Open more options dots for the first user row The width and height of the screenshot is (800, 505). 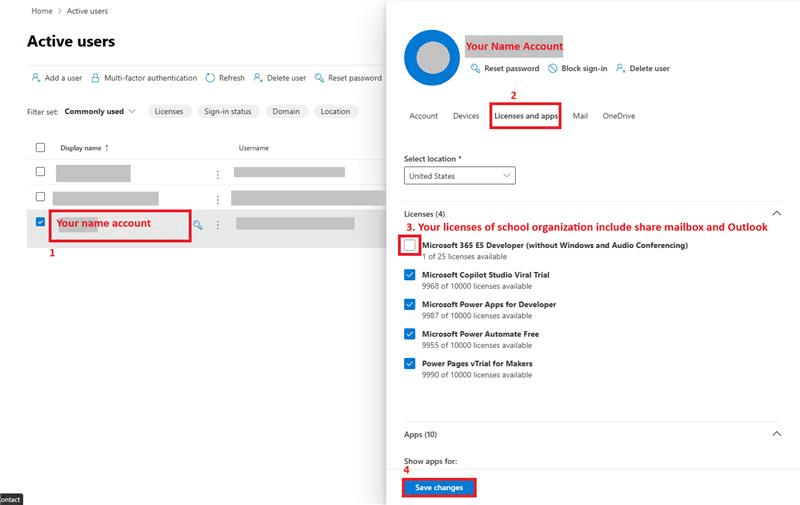(218, 175)
